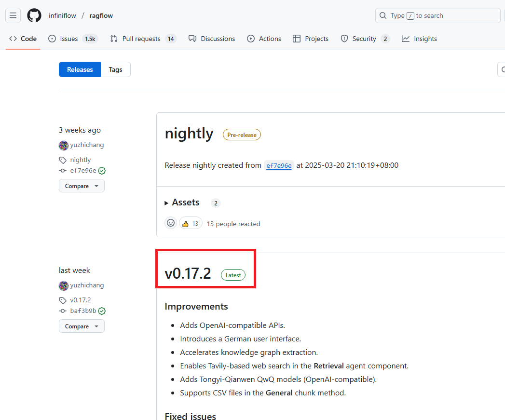Click the 'Fixed issues' heading
Screen dimensions: 505x420
coord(191,416)
